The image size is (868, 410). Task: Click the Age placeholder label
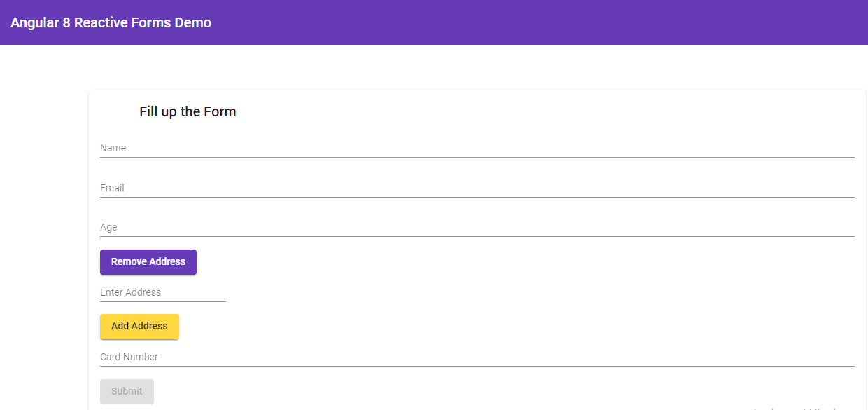(110, 226)
